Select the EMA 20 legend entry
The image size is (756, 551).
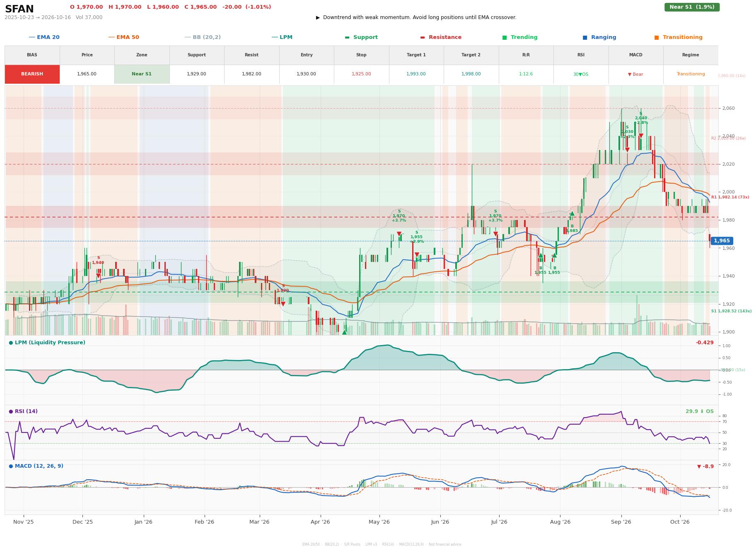44,37
